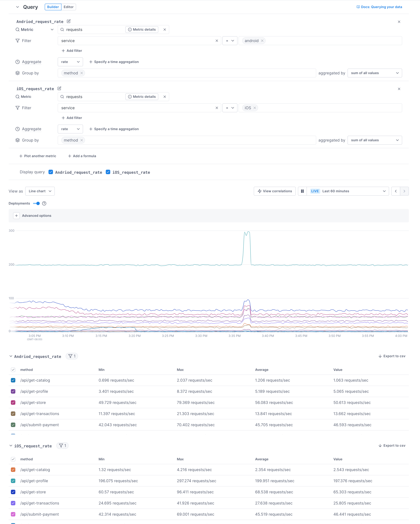420x524 pixels.
Task: Edit the Andriod_request_rate query name
Action: point(69,21)
